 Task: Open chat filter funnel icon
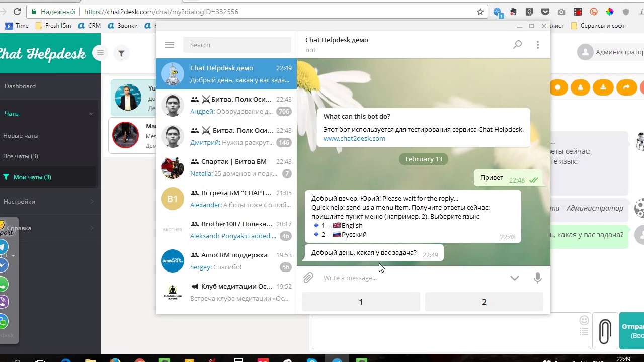pos(121,53)
